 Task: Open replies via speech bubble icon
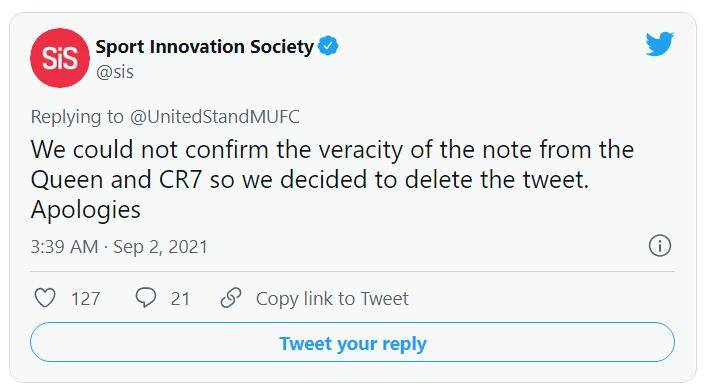point(145,298)
